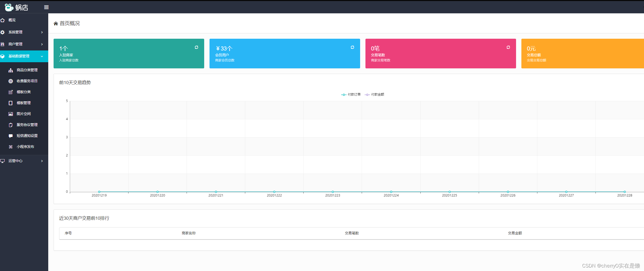This screenshot has width=644, height=271.
Task: Click the 近30天商户交易前10排行 title
Action: coord(84,218)
